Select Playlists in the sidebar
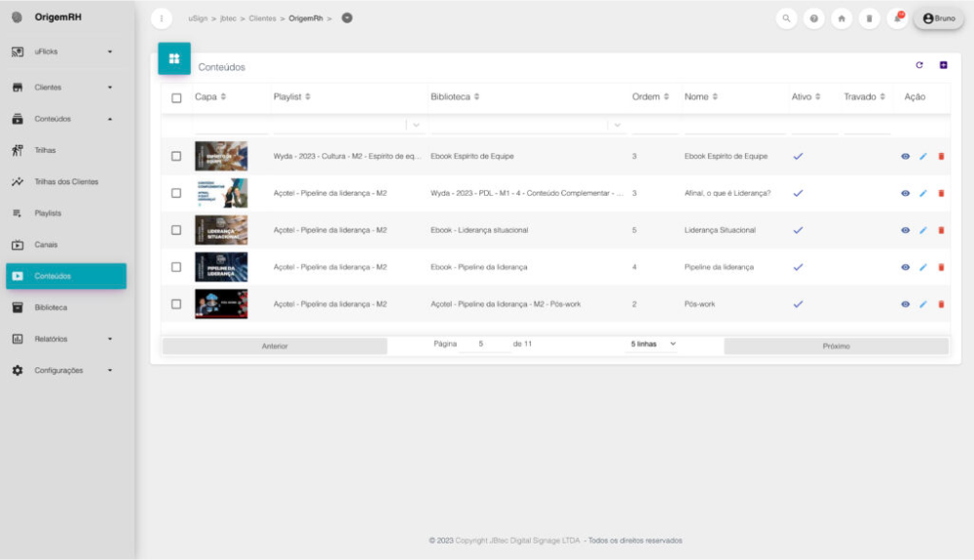The height and width of the screenshot is (560, 974). tap(48, 213)
